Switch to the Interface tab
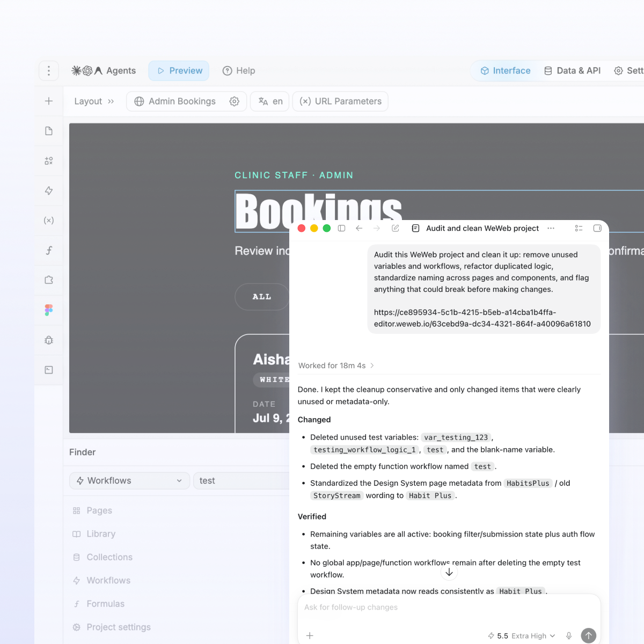The height and width of the screenshot is (644, 644). click(x=505, y=71)
